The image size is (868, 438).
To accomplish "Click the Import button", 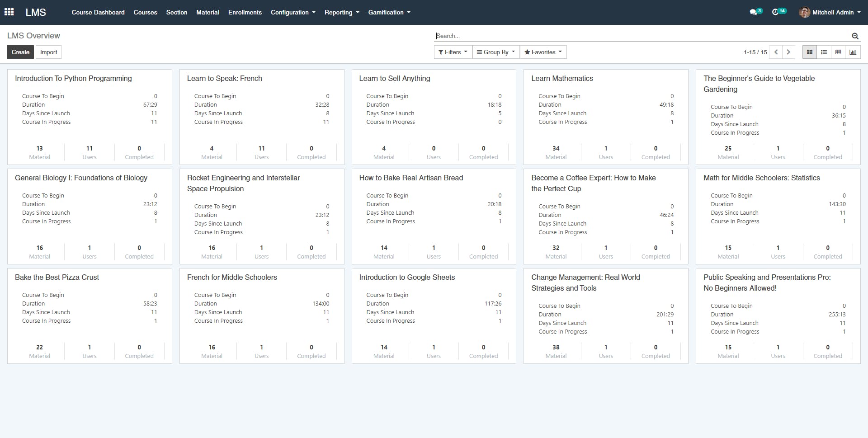I will 49,52.
